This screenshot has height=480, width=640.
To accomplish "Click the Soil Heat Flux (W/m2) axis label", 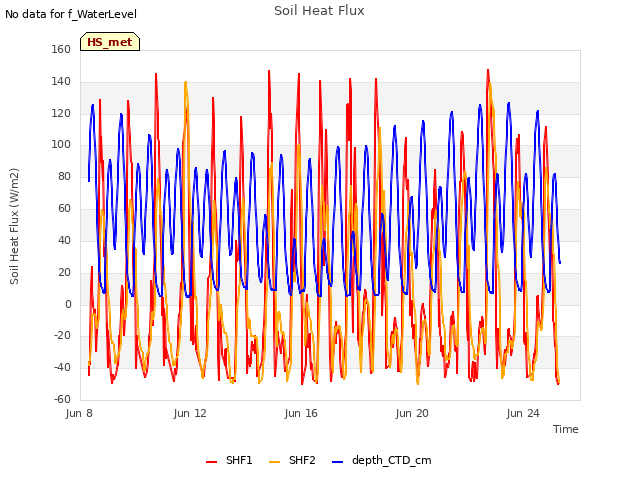I will [x=14, y=226].
